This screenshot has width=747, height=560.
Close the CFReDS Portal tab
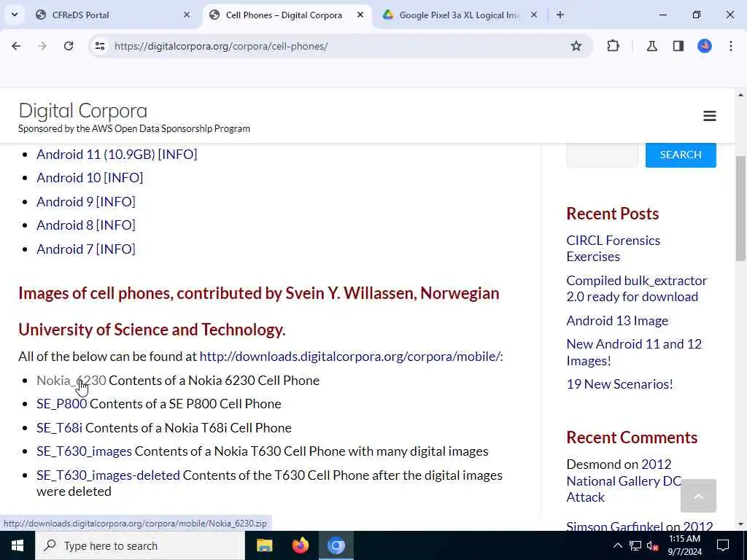[x=187, y=15]
